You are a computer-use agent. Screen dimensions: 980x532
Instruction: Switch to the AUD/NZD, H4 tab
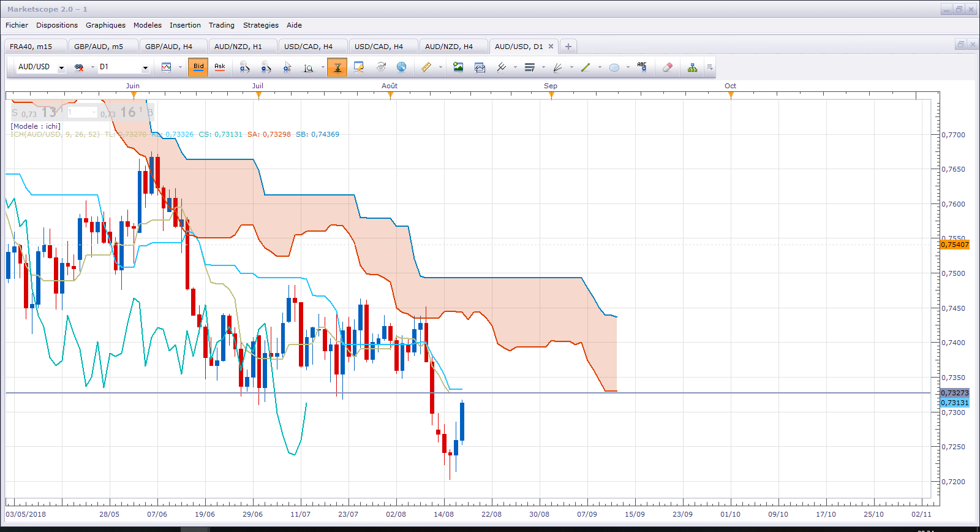click(x=453, y=47)
